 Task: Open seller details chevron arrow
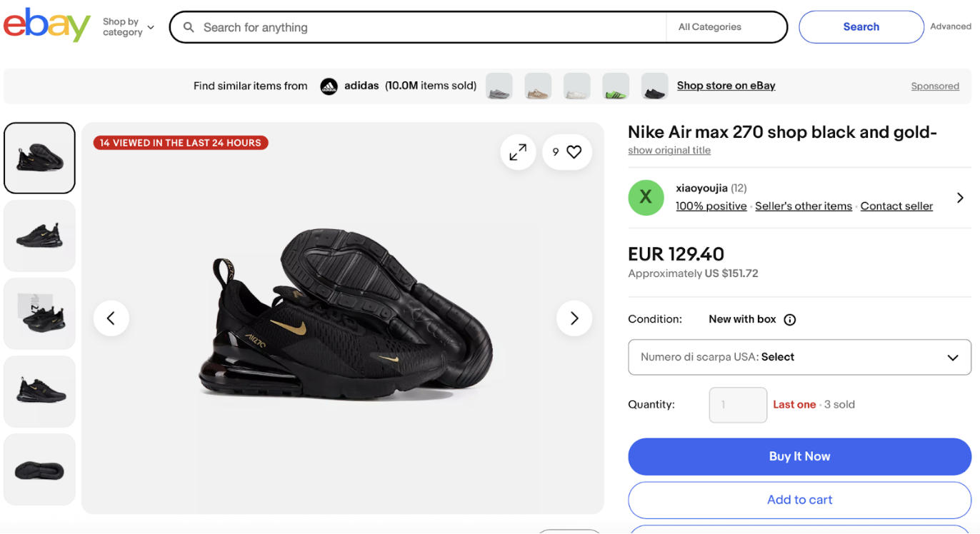click(960, 198)
